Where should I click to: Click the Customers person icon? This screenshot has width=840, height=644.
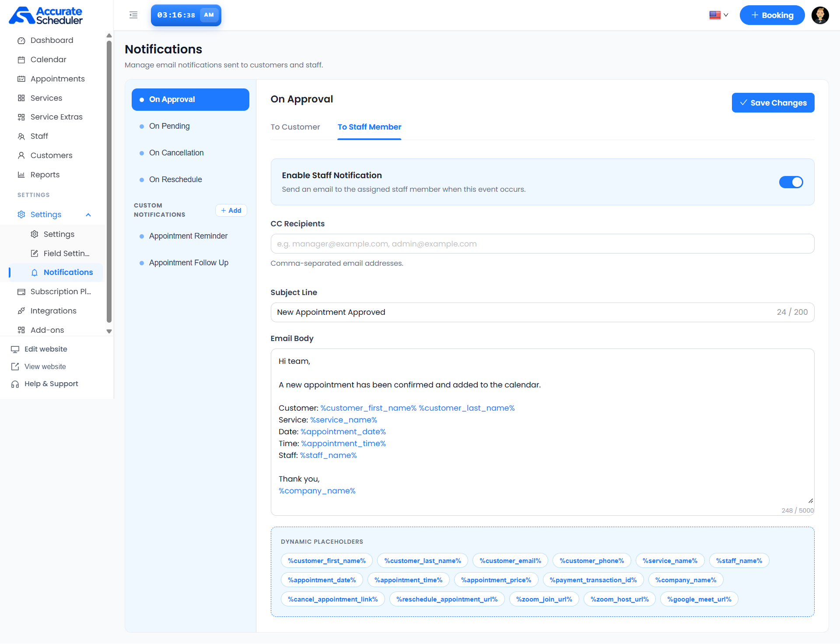[21, 155]
